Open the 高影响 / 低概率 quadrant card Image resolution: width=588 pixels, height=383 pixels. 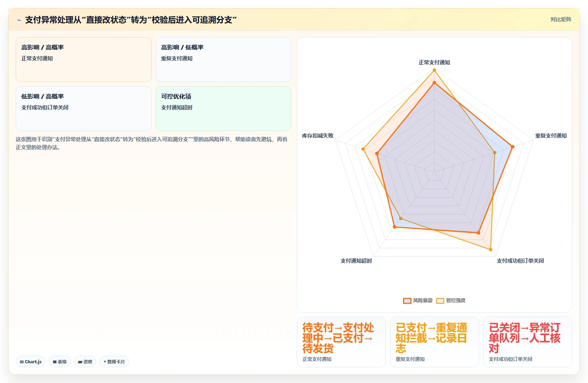pyautogui.click(x=223, y=60)
